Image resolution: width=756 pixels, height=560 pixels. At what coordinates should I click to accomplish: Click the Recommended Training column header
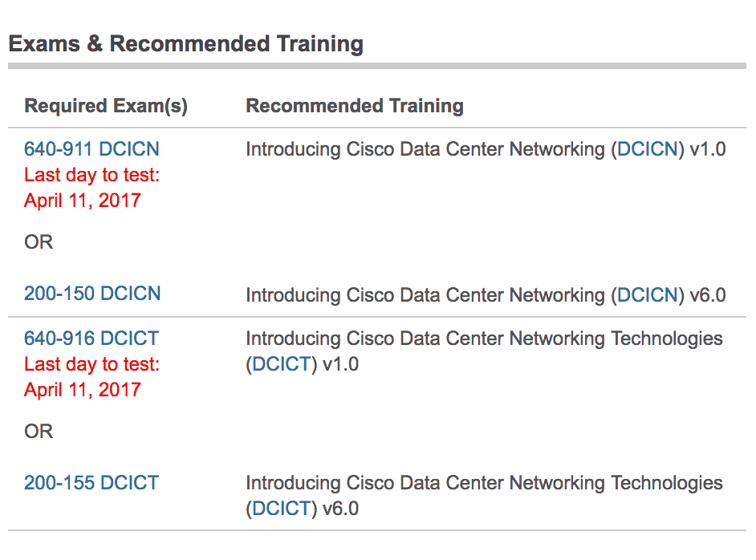coord(355,106)
